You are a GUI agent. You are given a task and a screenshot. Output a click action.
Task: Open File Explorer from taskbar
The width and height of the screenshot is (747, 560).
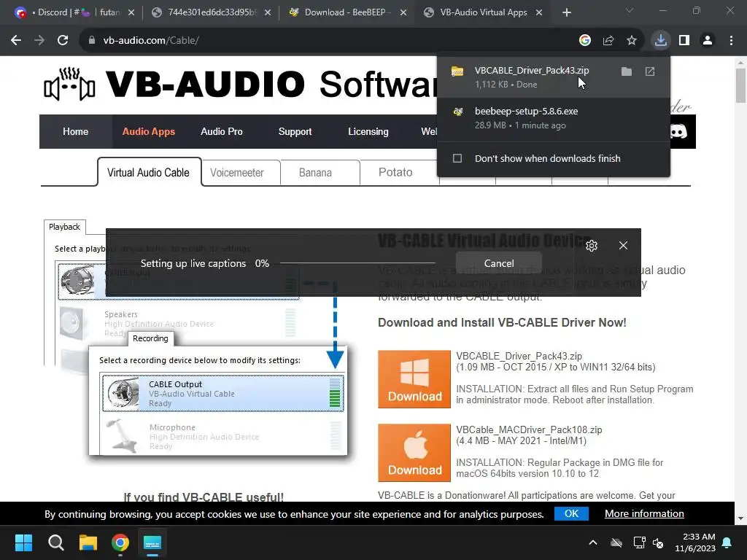click(x=88, y=542)
